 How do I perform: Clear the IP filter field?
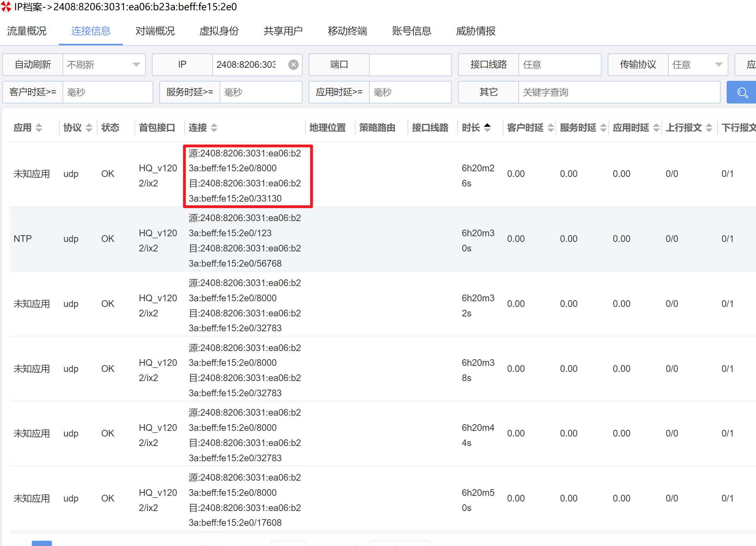click(293, 65)
